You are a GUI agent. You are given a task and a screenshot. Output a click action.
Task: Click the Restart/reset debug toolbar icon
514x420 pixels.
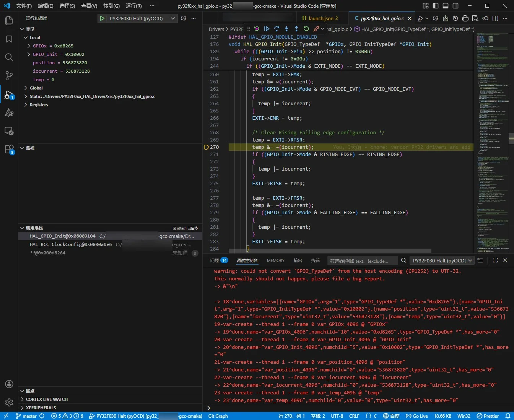257,29
